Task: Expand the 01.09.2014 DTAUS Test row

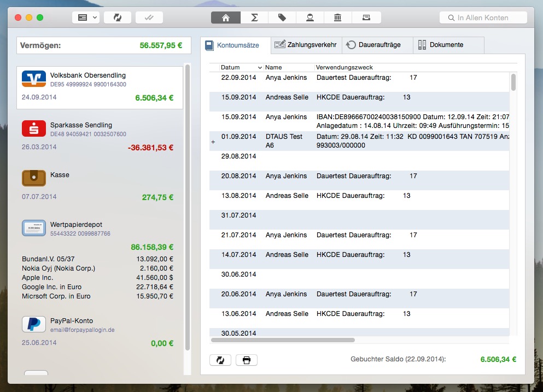Action: [213, 142]
